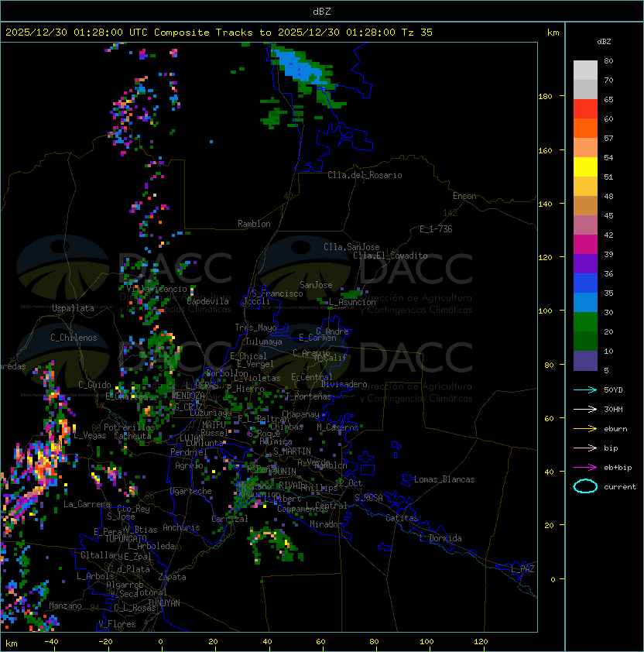Click the eburn legend label
This screenshot has width=644, height=652.
pyautogui.click(x=615, y=429)
